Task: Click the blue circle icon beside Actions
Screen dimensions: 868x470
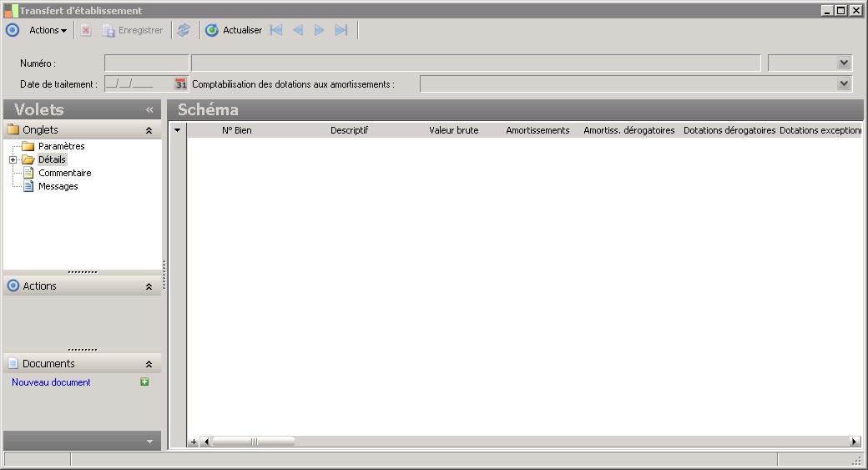Action: (13, 30)
